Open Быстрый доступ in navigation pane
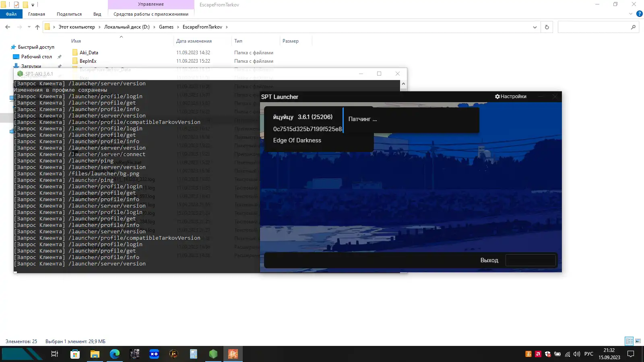This screenshot has height=362, width=644. point(36,47)
